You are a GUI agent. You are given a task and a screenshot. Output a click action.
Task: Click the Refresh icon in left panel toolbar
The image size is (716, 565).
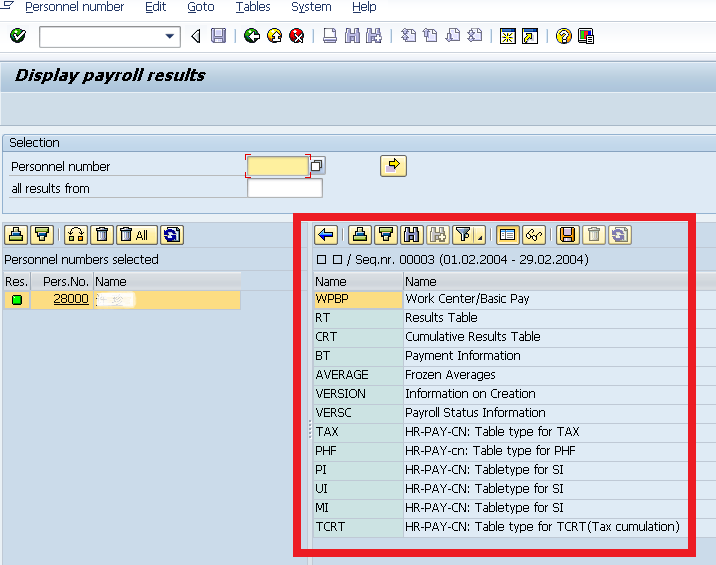172,235
